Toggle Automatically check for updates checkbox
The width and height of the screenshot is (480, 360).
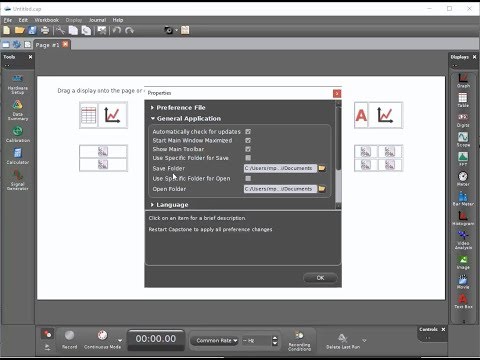point(248,132)
